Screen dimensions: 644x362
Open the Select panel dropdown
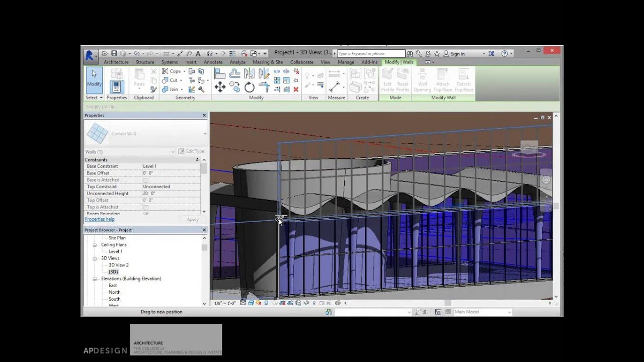click(94, 98)
